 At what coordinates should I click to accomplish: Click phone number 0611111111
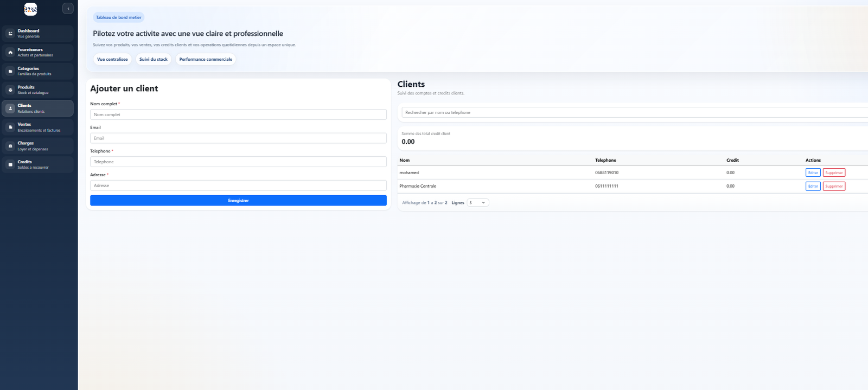tap(607, 186)
